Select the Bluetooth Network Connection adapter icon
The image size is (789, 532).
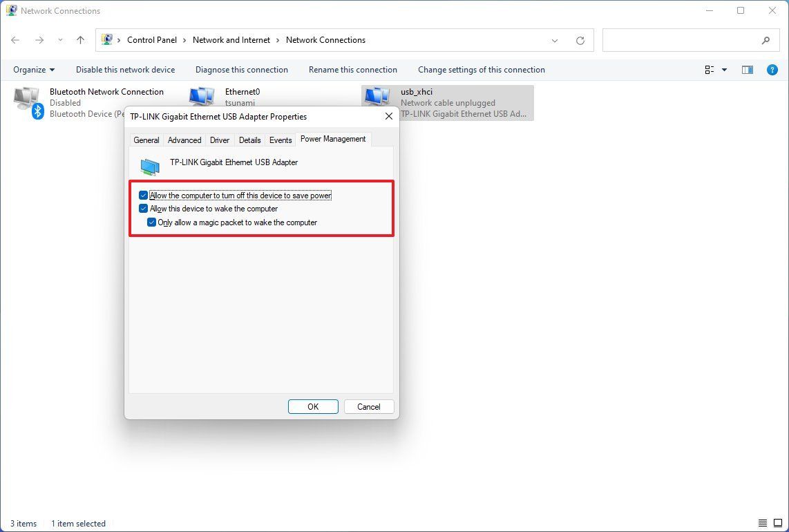coord(28,100)
